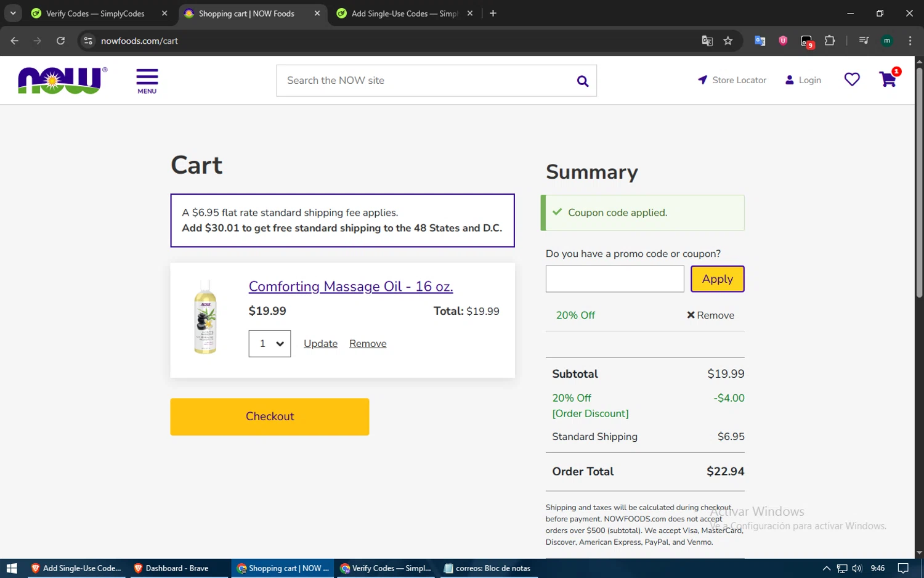Open the Extensions puzzle icon

[830, 41]
